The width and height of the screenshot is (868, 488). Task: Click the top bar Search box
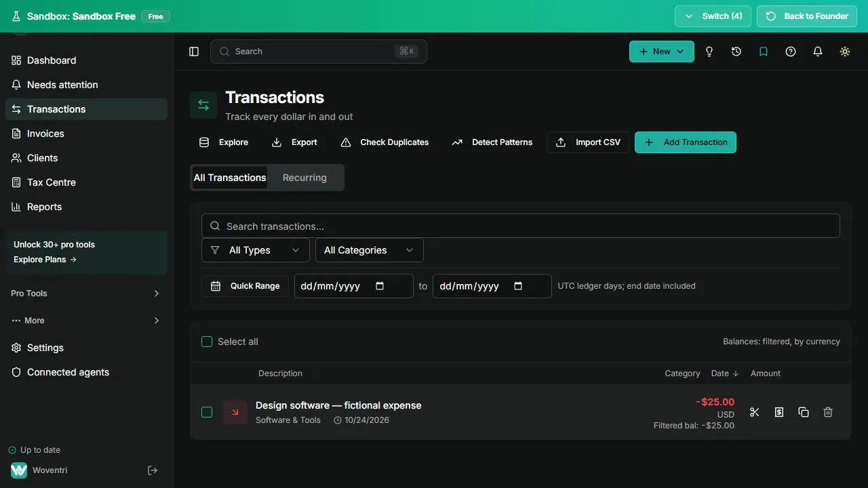(x=319, y=52)
